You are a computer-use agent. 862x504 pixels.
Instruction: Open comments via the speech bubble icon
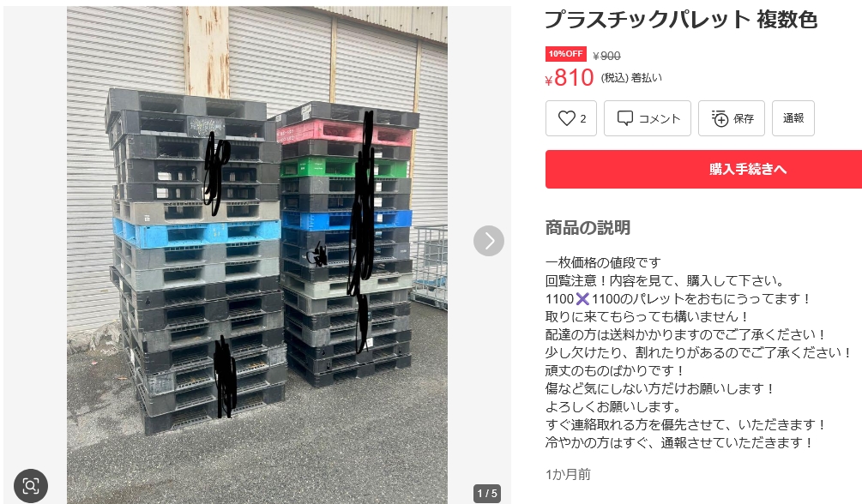[x=625, y=118]
